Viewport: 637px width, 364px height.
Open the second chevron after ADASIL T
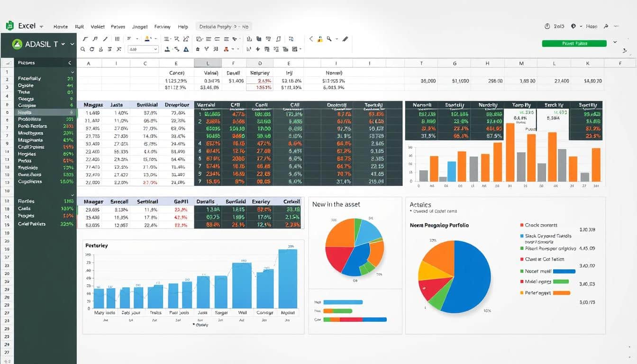(72, 44)
